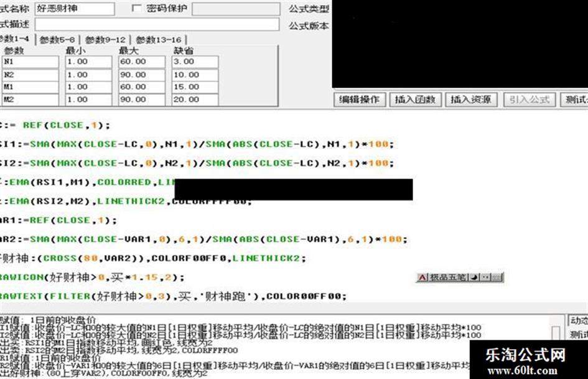Image resolution: width=588 pixels, height=379 pixels.
Task: Open the 编辑操作 button
Action: [x=359, y=100]
